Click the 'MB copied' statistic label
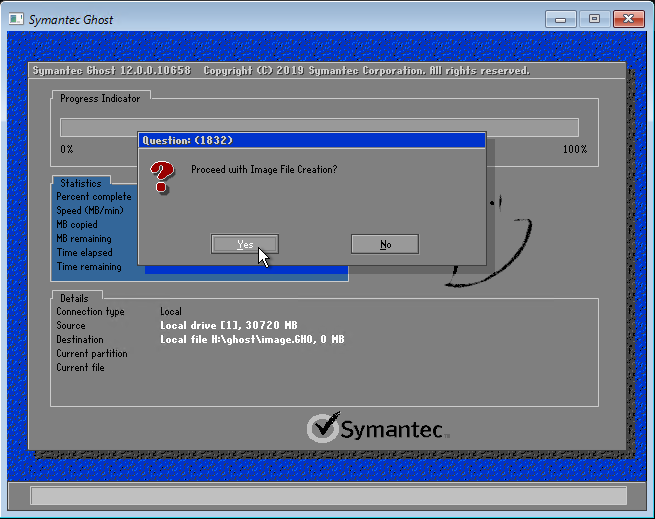This screenshot has height=519, width=655. (77, 224)
